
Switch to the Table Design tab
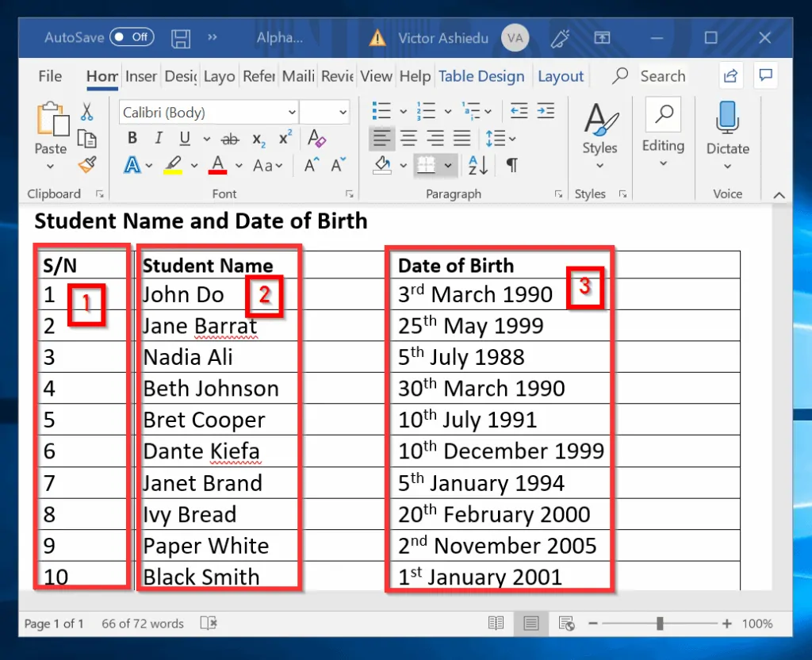(481, 75)
